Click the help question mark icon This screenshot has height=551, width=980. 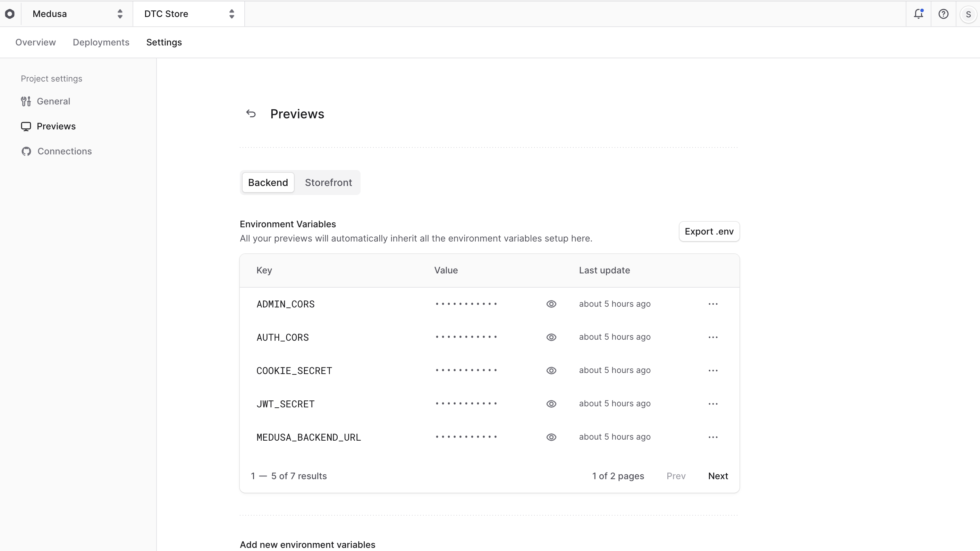click(x=944, y=14)
